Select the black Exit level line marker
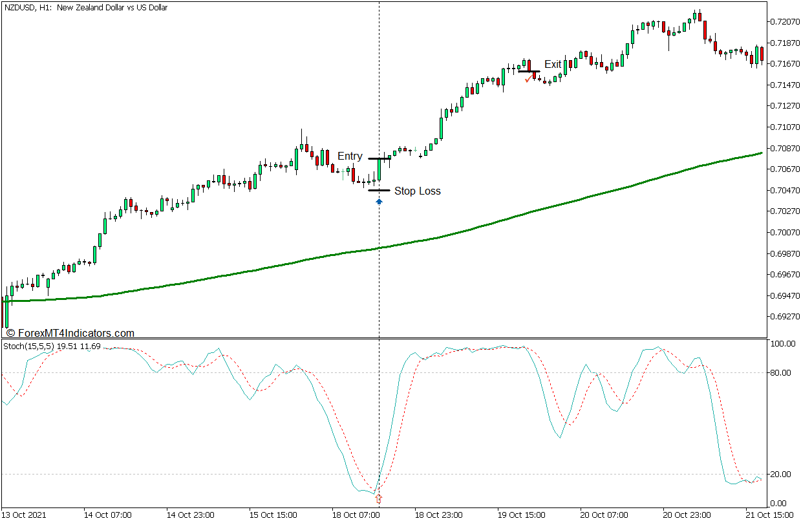This screenshot has height=523, width=812. (528, 71)
